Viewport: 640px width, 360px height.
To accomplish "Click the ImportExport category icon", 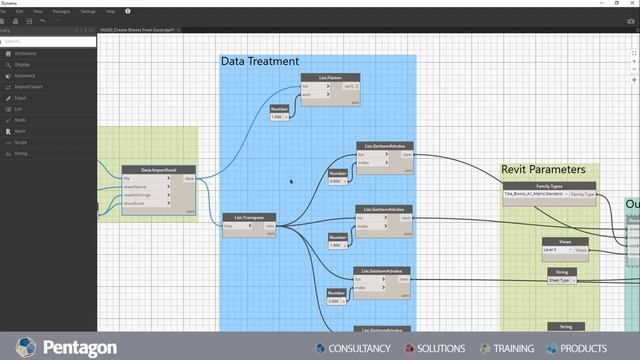I will pyautogui.click(x=8, y=87).
